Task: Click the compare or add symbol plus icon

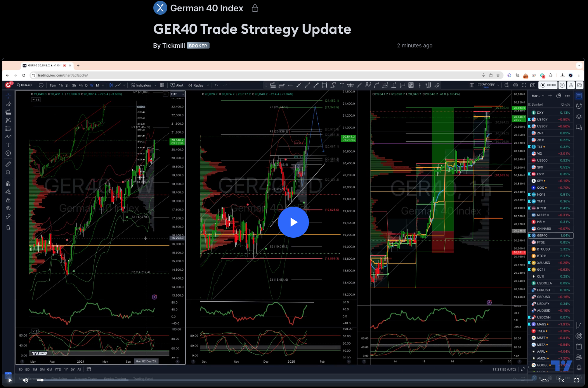Action: [41, 85]
